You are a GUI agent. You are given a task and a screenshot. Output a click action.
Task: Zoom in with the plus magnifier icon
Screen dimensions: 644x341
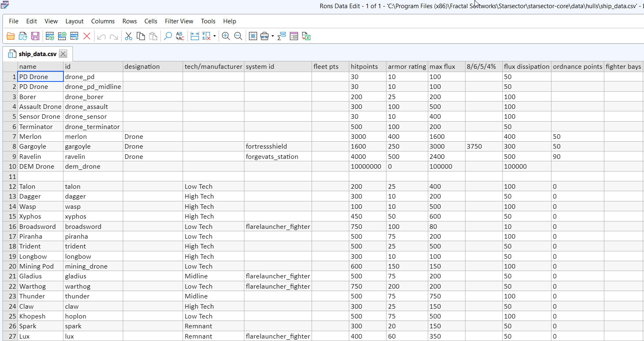(x=226, y=36)
